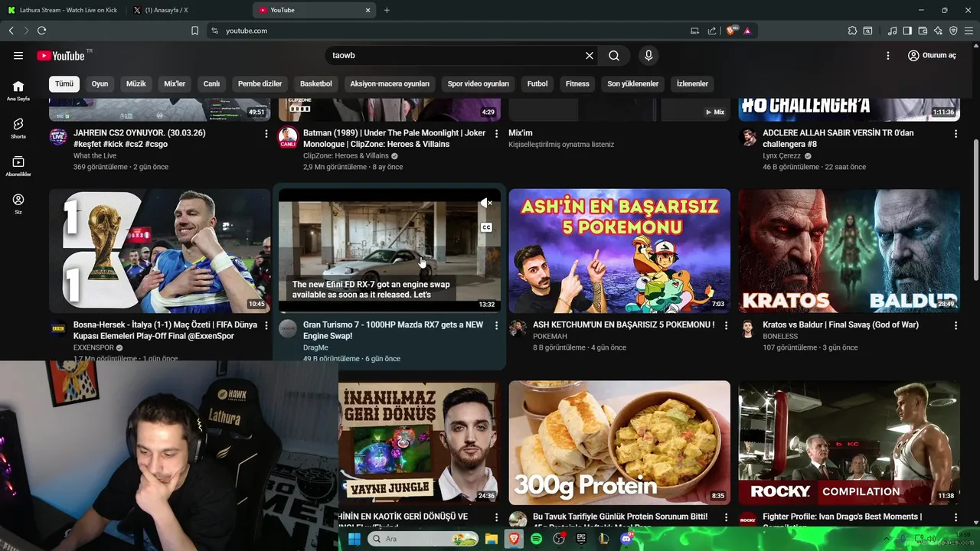This screenshot has height=551, width=980.
Task: Select the Oyun filter chip
Action: pos(100,83)
